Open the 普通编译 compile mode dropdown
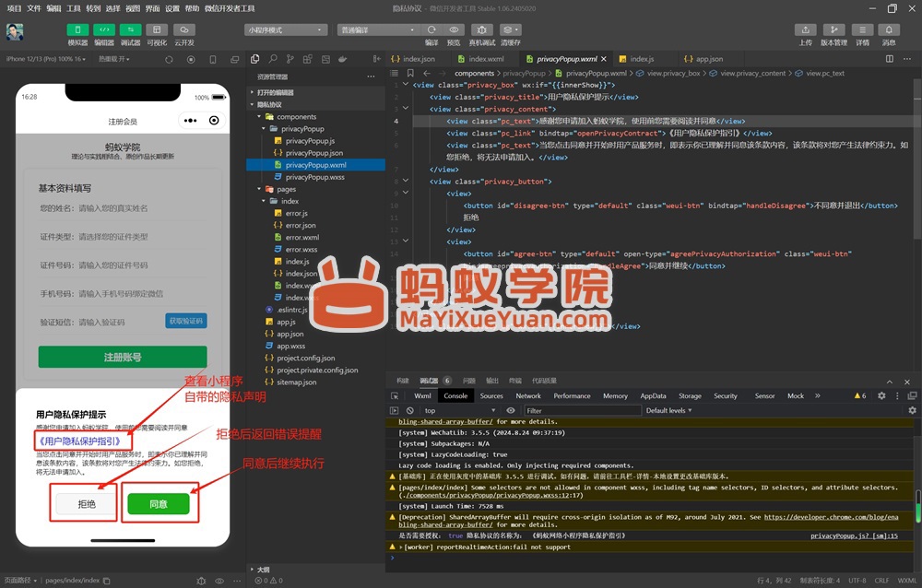922x588 pixels. click(378, 30)
